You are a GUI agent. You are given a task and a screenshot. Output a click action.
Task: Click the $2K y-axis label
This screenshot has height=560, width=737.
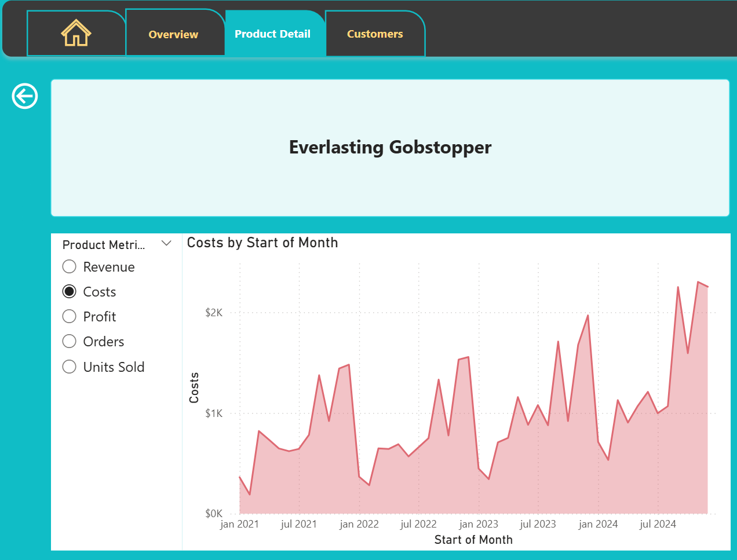point(214,313)
